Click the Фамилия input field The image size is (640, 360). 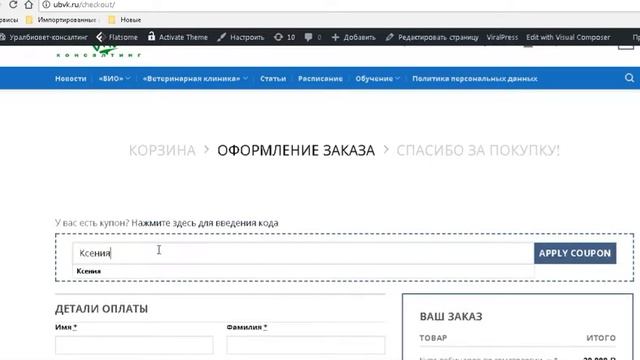pos(306,345)
